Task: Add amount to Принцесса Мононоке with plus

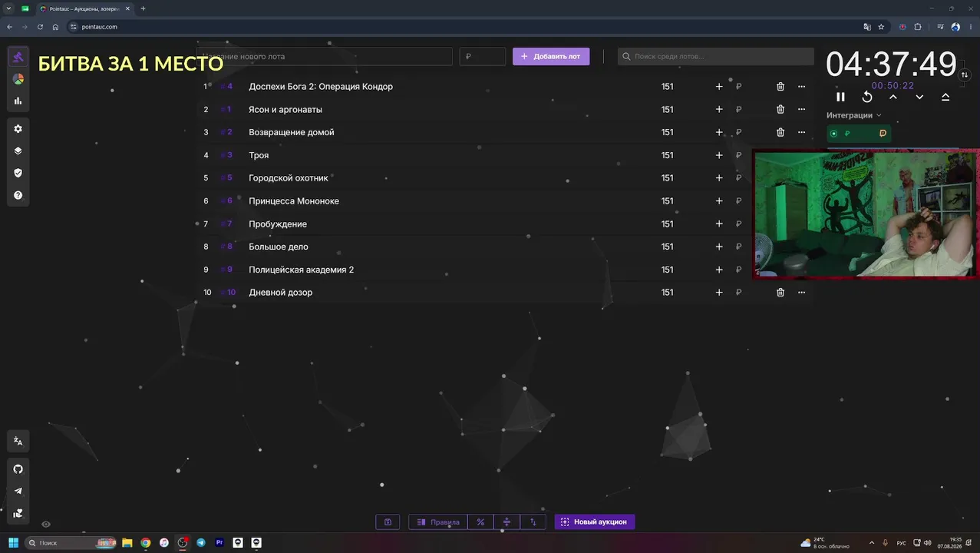Action: [x=719, y=201]
